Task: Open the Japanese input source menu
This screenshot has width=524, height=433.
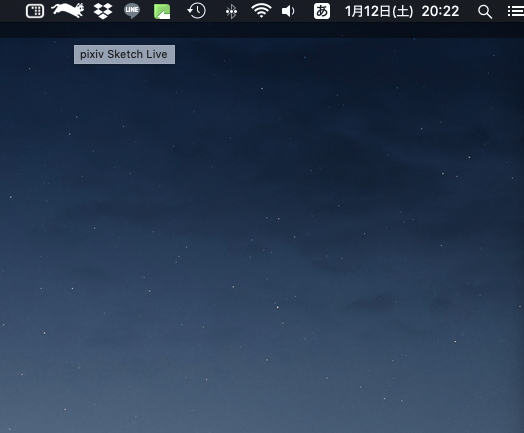Action: [322, 11]
